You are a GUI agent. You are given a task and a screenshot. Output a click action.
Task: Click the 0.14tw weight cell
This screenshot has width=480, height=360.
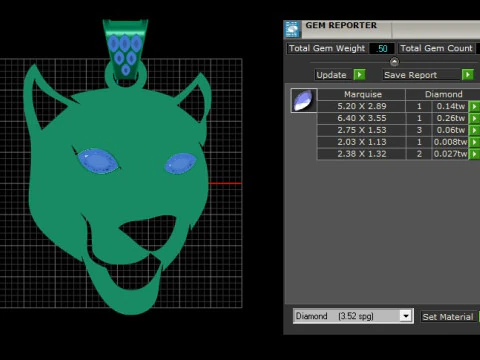[x=450, y=106]
